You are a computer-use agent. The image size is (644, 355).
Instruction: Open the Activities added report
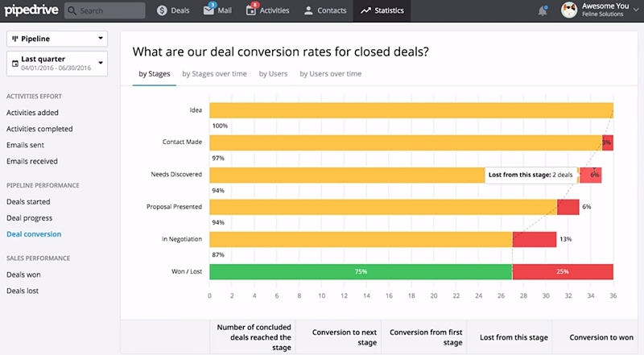tap(32, 113)
